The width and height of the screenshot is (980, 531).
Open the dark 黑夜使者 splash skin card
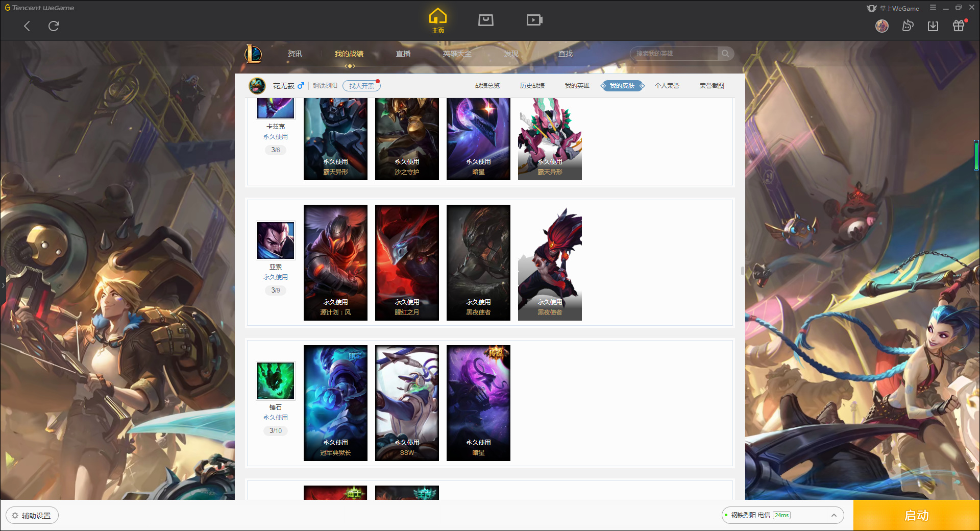(478, 263)
